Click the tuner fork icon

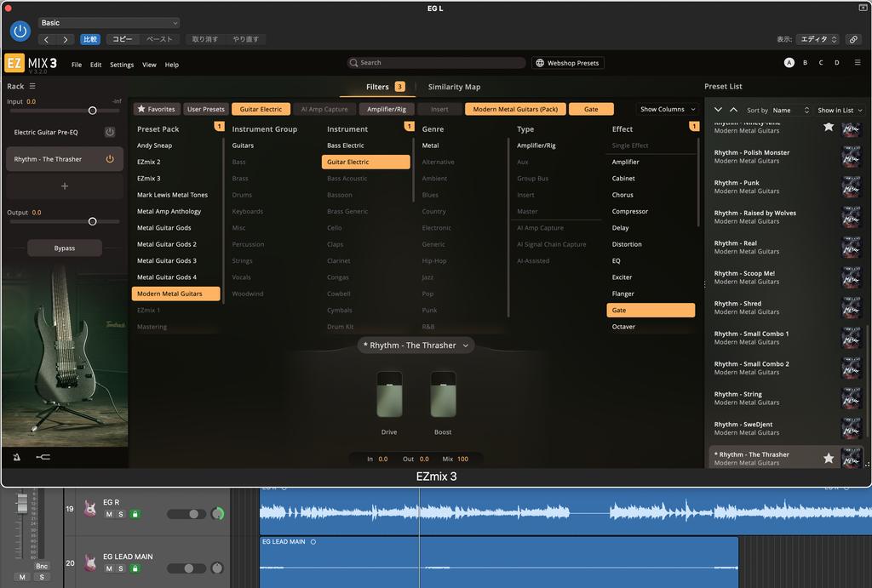click(x=43, y=457)
